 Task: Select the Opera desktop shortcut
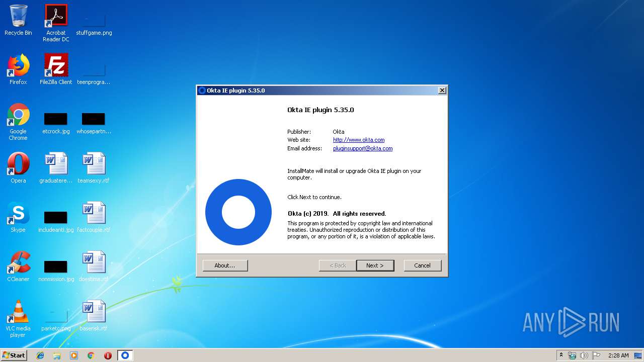(18, 168)
